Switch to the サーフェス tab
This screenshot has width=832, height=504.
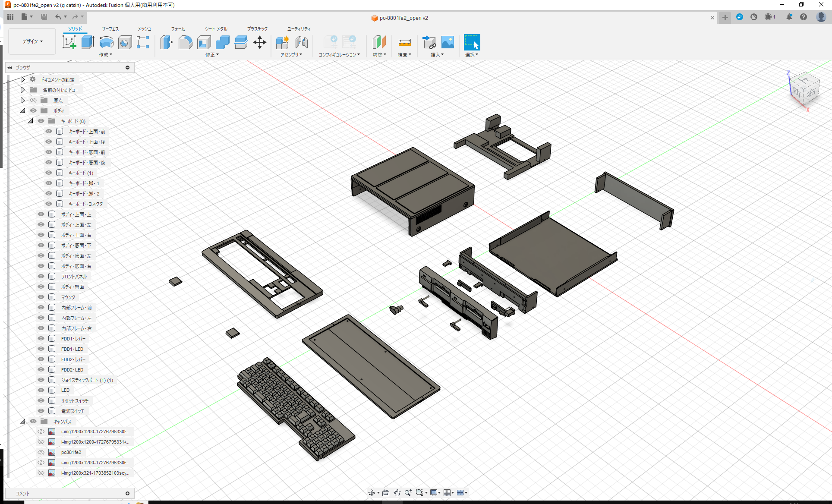(109, 29)
